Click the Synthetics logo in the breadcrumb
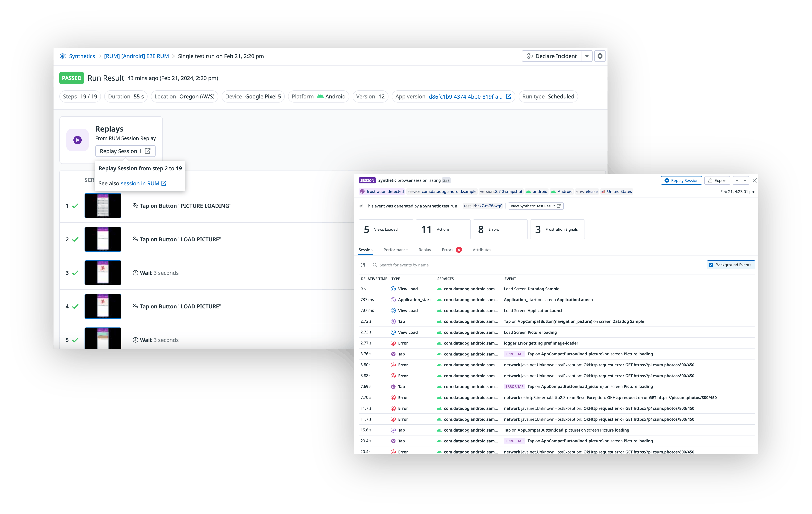This screenshot has height=514, width=812. [x=63, y=56]
